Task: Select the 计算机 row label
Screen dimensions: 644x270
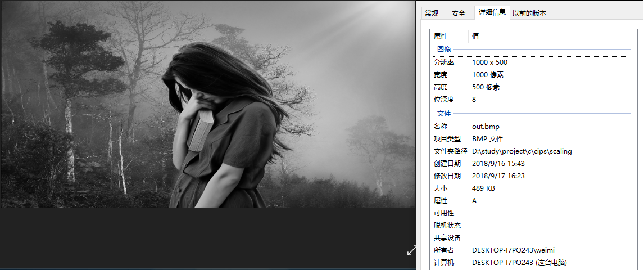Action: coord(444,262)
